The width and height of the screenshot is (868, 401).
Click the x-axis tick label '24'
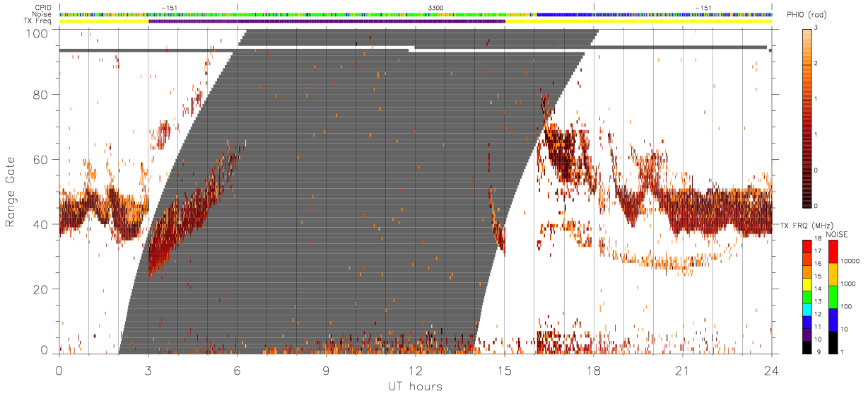click(771, 370)
